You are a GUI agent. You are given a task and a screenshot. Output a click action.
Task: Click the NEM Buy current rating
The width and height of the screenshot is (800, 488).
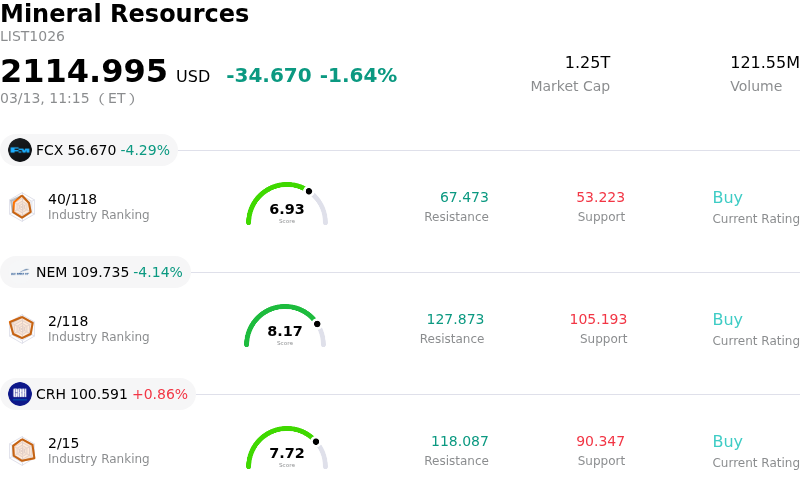[x=727, y=320]
